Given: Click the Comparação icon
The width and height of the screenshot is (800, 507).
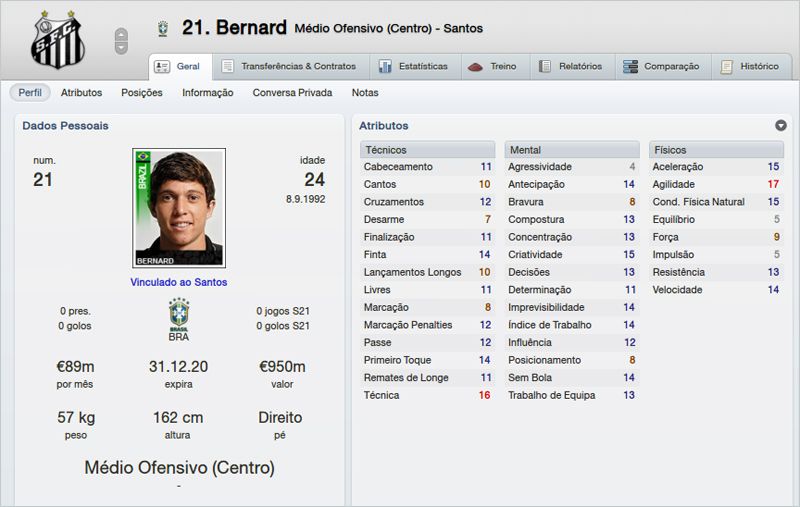Looking at the screenshot, I should [x=630, y=67].
